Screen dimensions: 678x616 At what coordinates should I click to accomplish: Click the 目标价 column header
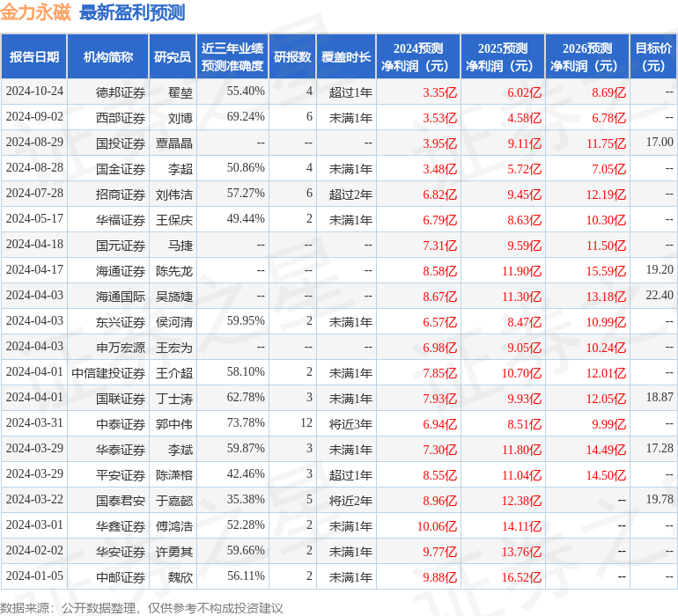653,56
